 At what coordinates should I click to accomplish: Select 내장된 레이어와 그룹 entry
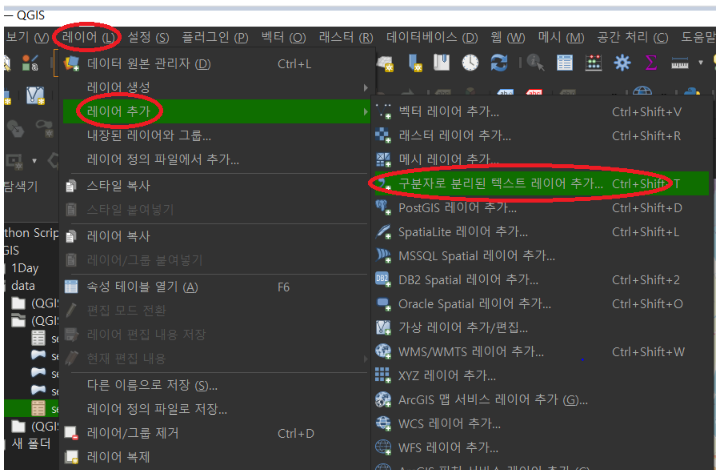click(x=216, y=135)
